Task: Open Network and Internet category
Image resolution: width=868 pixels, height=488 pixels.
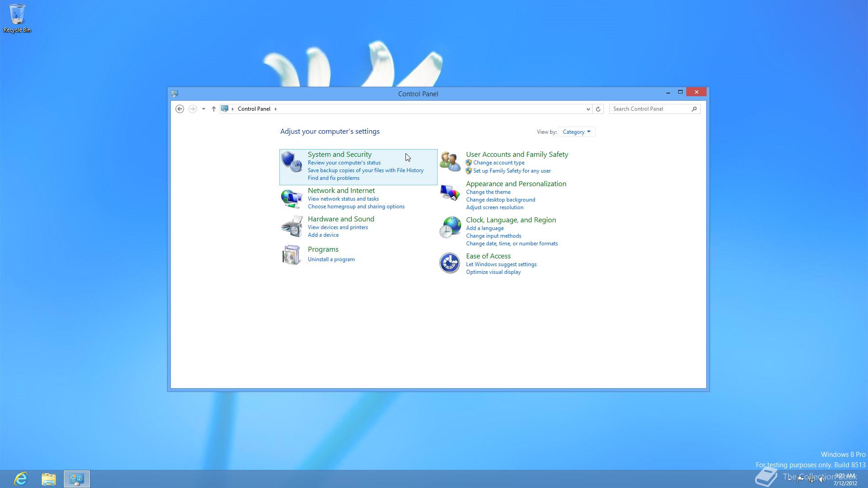Action: pos(341,191)
